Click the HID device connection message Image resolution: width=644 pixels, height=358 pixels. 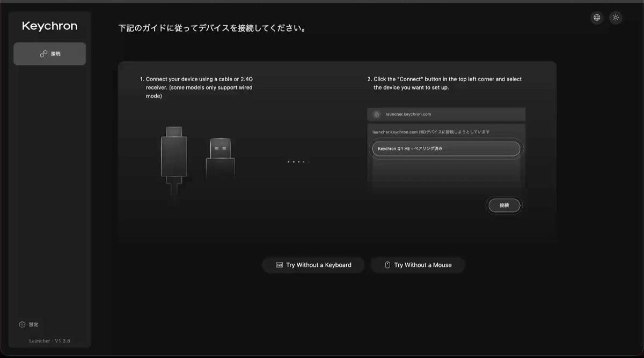pos(431,131)
